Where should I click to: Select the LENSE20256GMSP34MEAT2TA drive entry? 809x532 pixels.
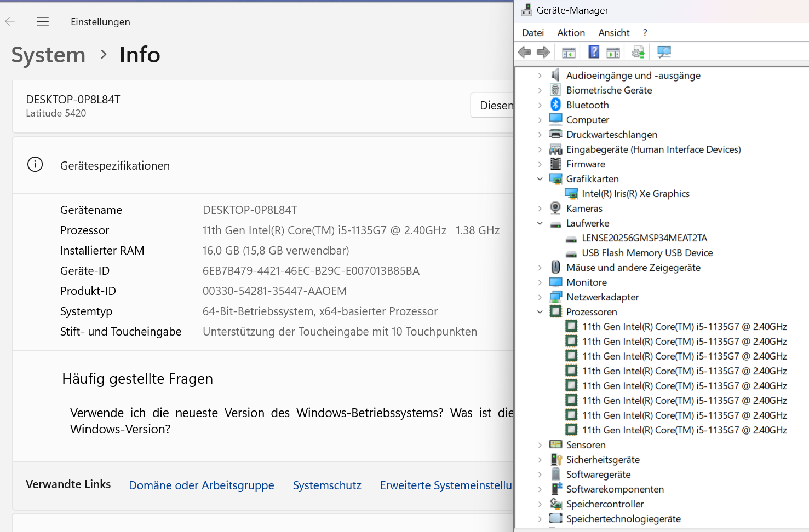[x=645, y=238]
